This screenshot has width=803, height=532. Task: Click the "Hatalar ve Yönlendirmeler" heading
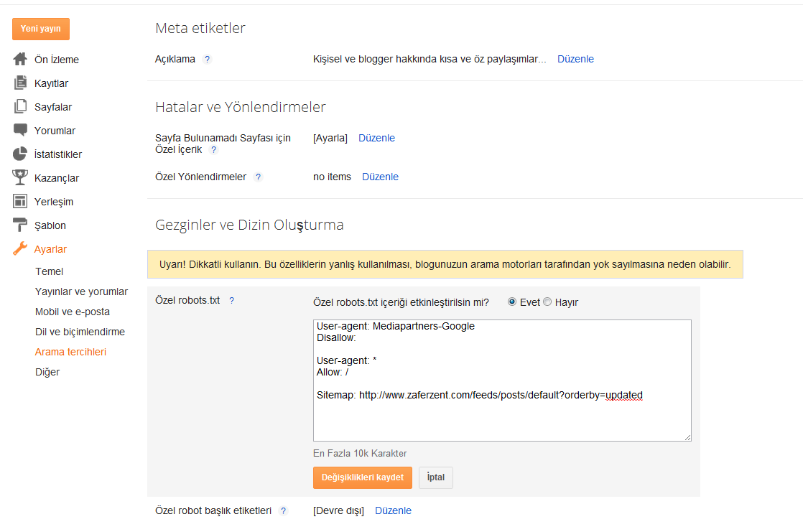click(240, 107)
